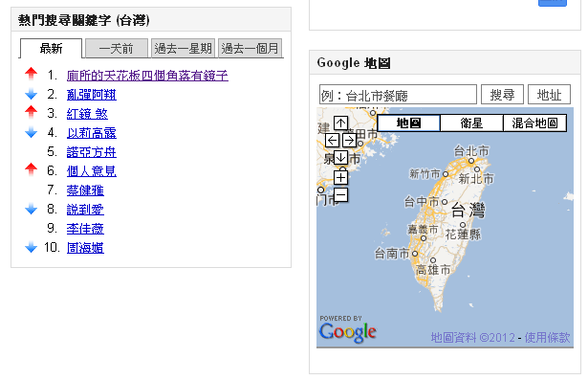Open link 廁所的天花板四個角落有鏡子
This screenshot has height=380, width=588.
click(147, 76)
